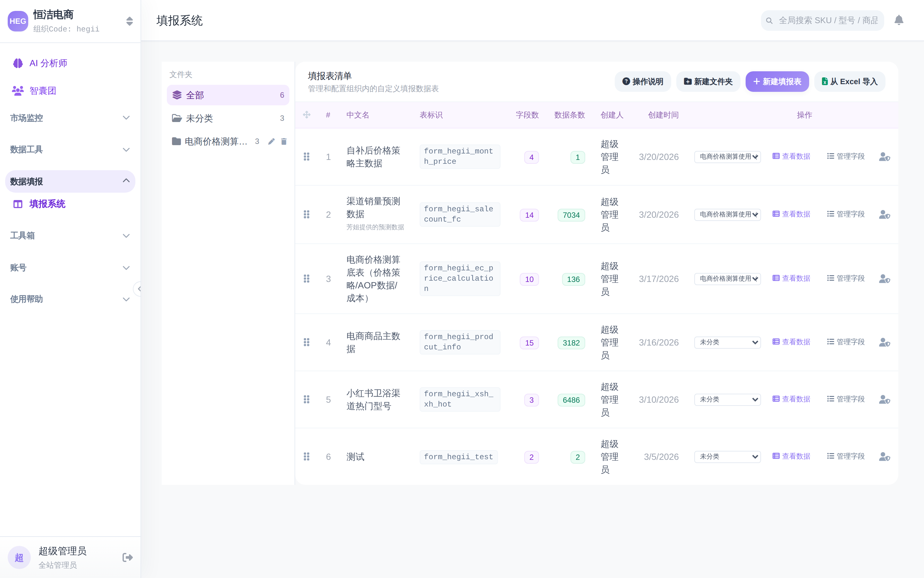Image resolution: width=924 pixels, height=578 pixels.
Task: Click the 超级管理员 avatar
Action: (x=19, y=557)
